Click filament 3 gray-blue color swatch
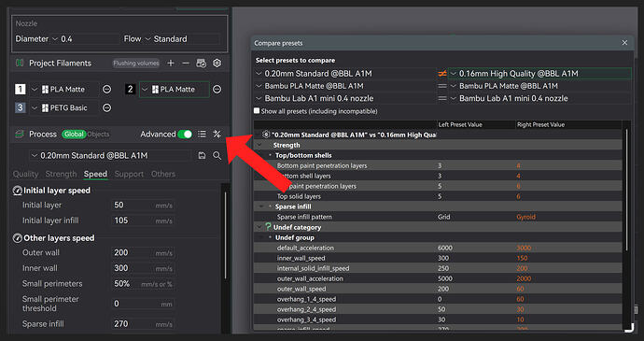 (21, 107)
